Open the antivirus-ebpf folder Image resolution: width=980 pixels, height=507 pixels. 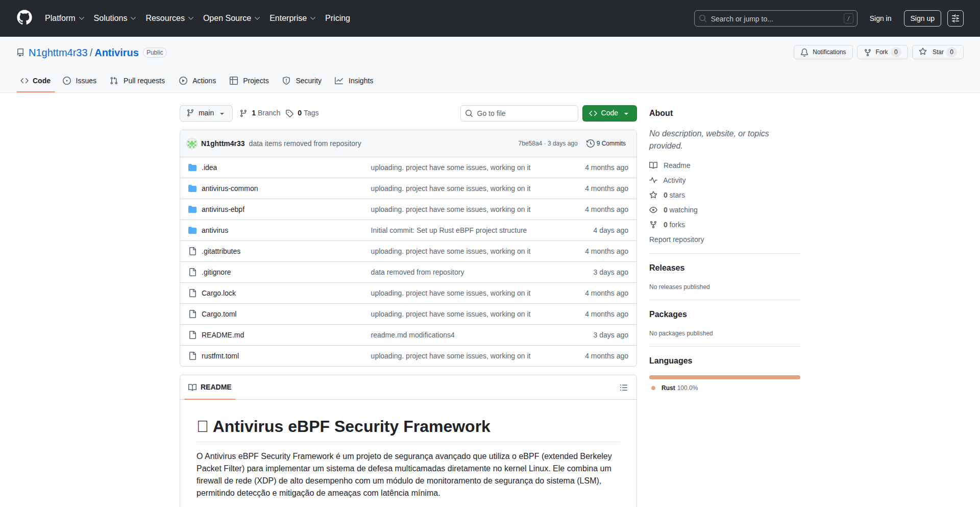(223, 209)
